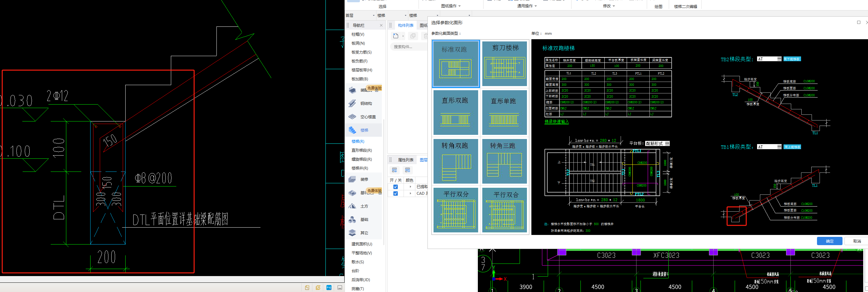Select 直形梯段(R) in navigation list
This screenshot has width=868, height=292.
click(361, 150)
